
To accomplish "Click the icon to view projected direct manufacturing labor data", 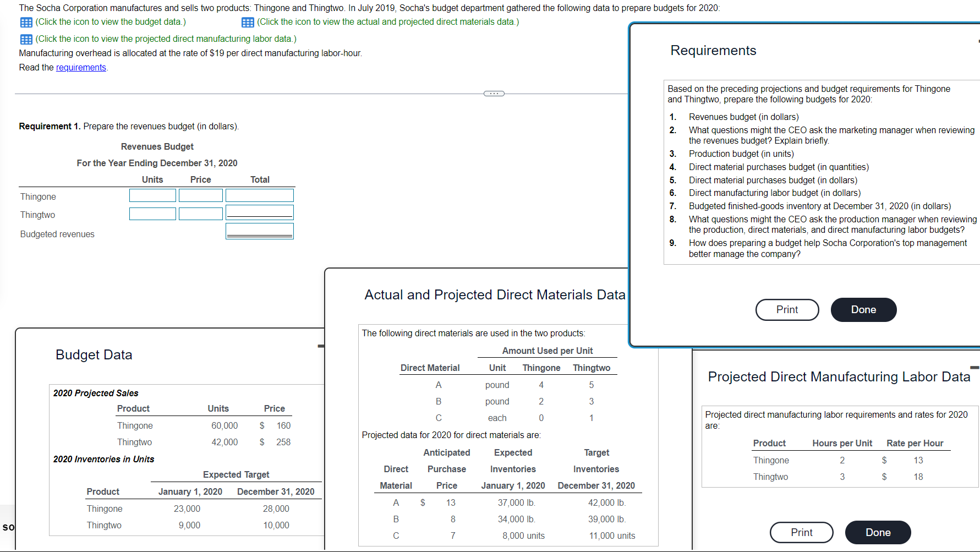I will [25, 39].
